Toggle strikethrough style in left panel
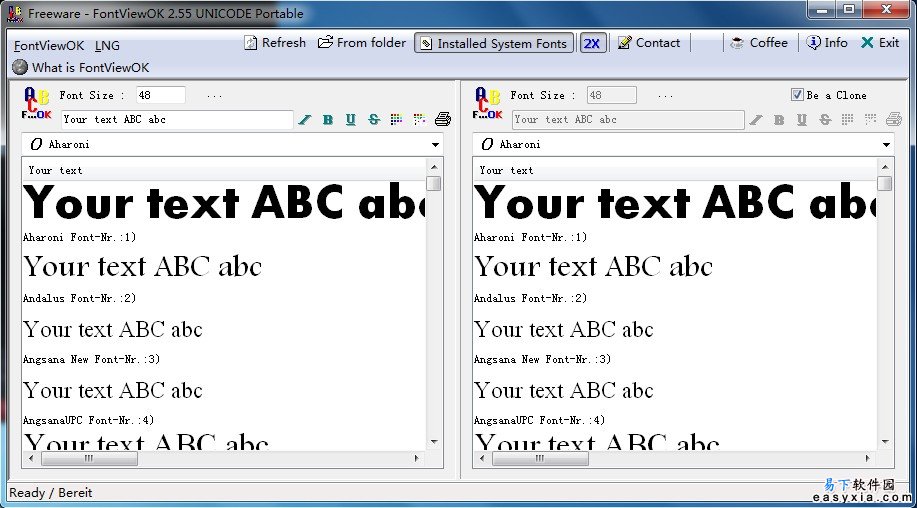 [x=374, y=120]
